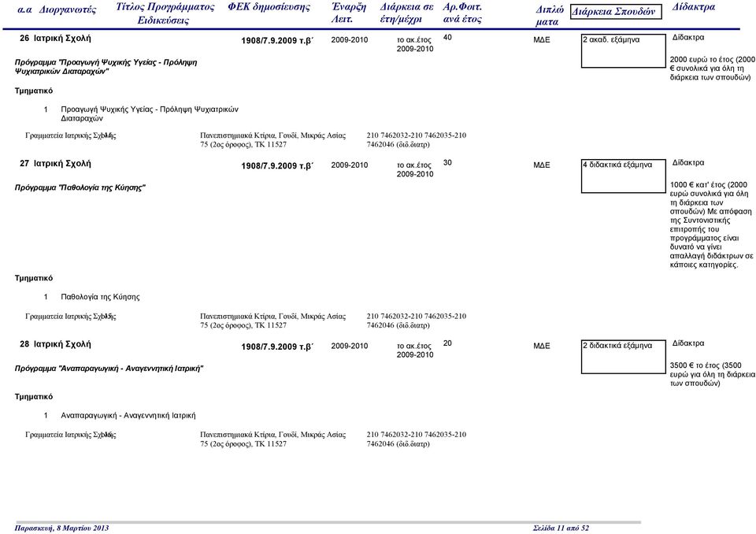Screen dimensions: 756x534
Task: Select italic title 'Πρόγραμμα "Αναπαραγωγική - Αναγεννητική Ιατρική"'
Action: (109, 369)
